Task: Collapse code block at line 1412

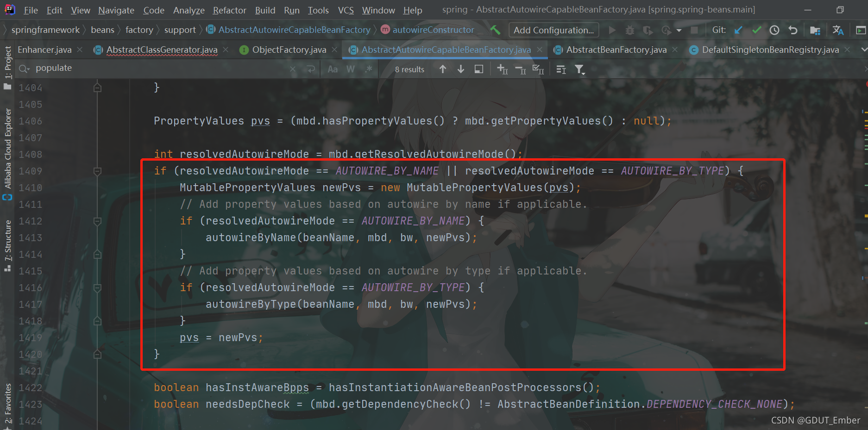Action: (x=97, y=221)
